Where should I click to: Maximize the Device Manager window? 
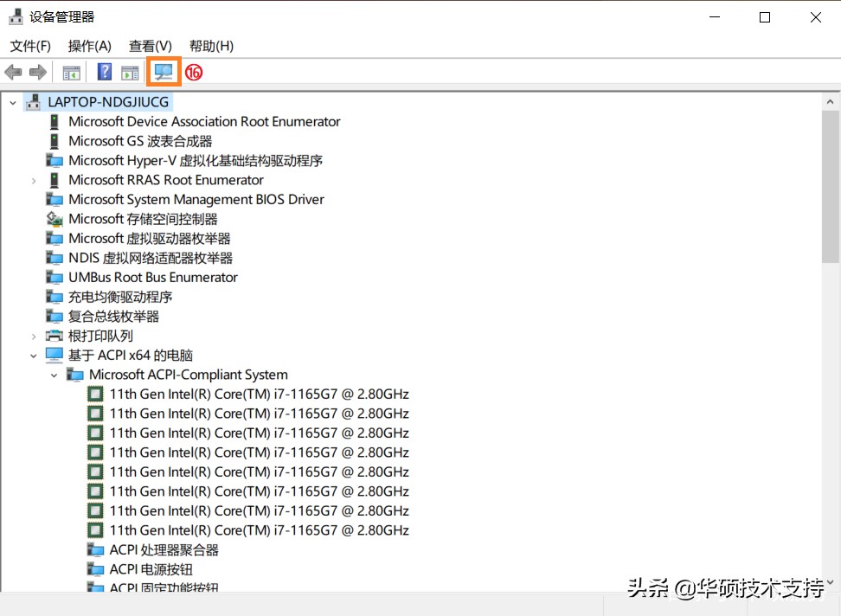pyautogui.click(x=765, y=17)
